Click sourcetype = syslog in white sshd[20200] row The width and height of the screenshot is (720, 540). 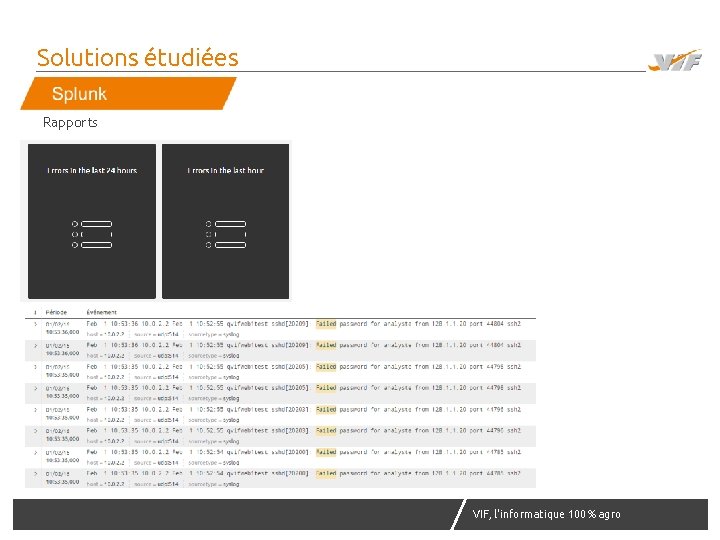(214, 463)
